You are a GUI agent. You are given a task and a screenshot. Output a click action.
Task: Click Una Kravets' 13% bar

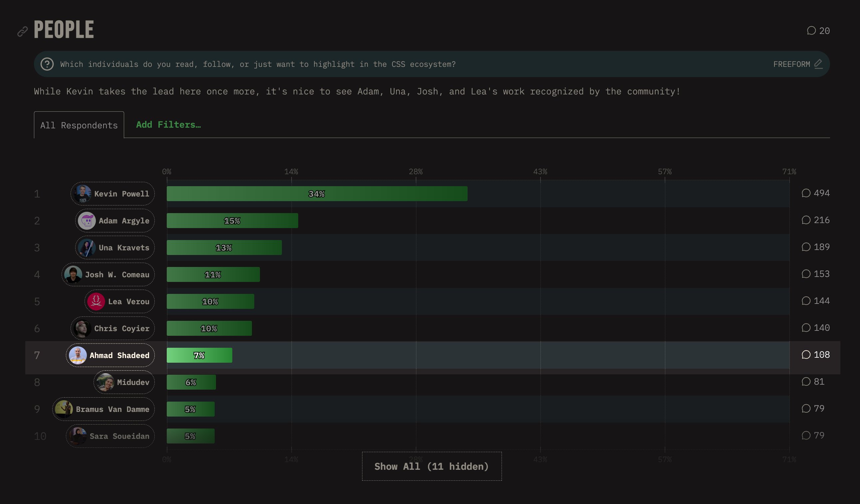tap(224, 248)
